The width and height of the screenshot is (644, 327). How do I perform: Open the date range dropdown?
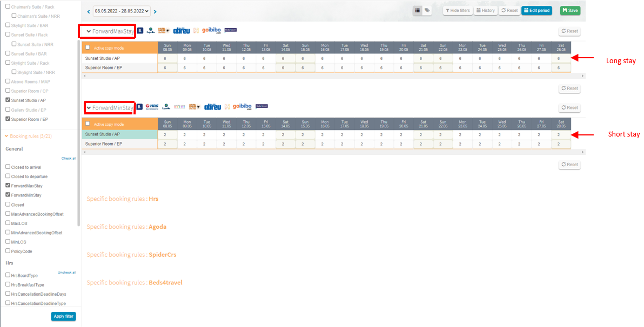pos(121,11)
